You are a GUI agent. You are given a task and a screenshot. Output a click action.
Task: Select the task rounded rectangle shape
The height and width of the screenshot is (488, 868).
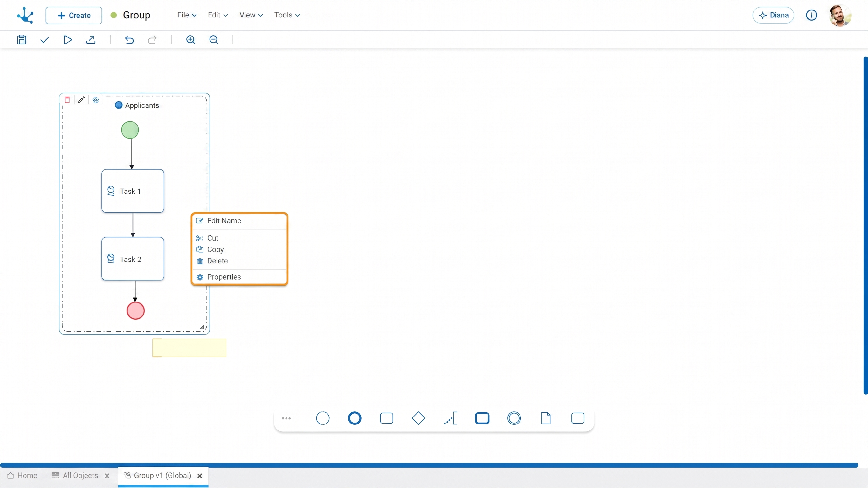[x=387, y=418]
